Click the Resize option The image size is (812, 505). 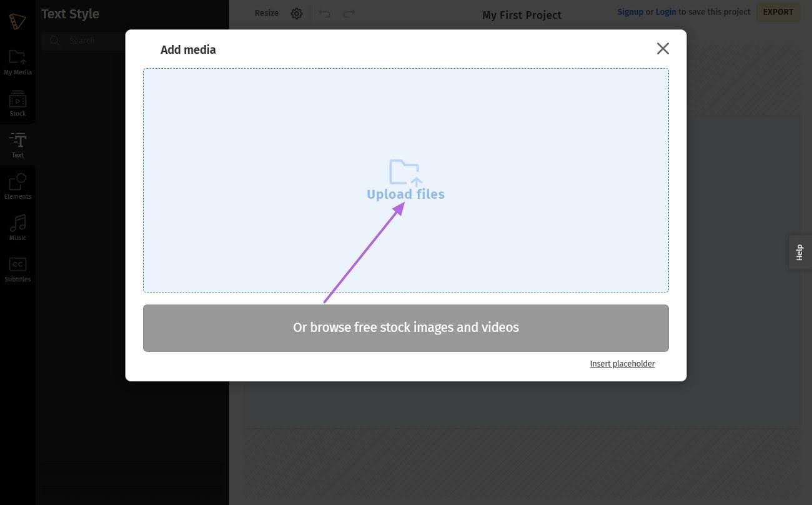(267, 13)
